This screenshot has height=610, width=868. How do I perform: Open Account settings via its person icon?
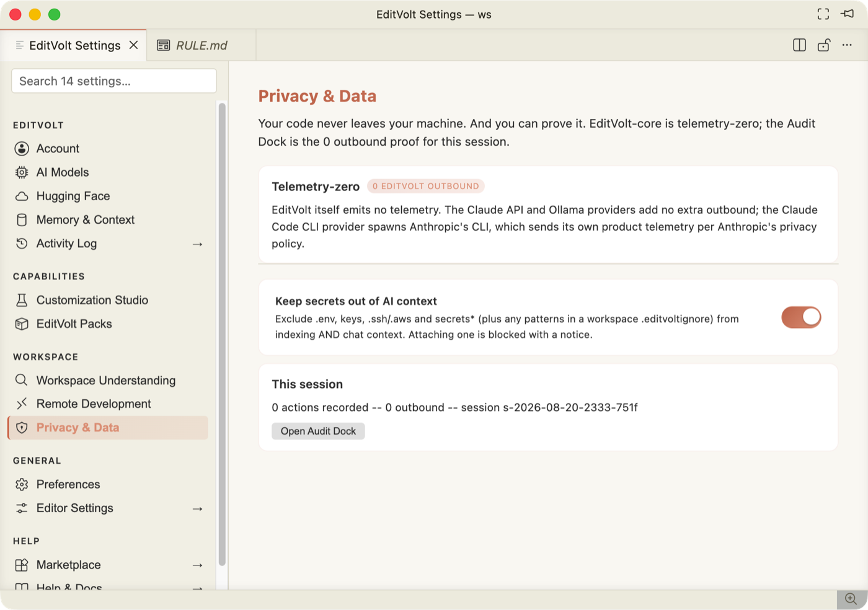click(x=22, y=149)
